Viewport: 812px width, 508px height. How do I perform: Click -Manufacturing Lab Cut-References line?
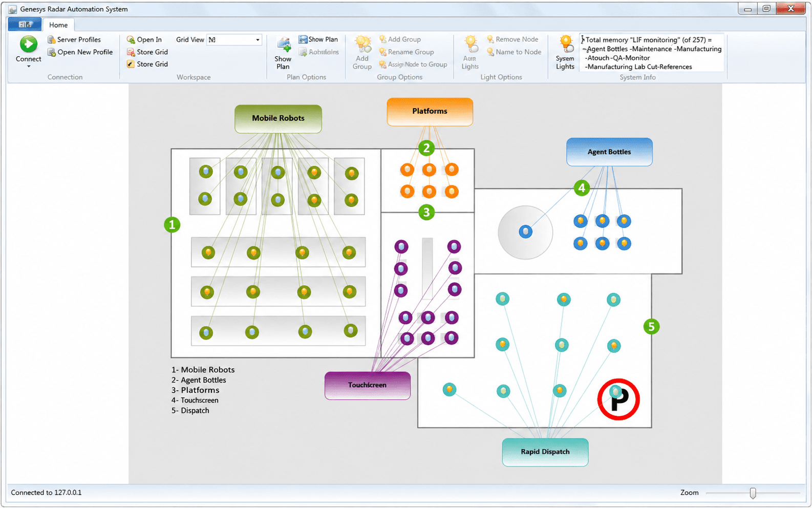(x=638, y=67)
